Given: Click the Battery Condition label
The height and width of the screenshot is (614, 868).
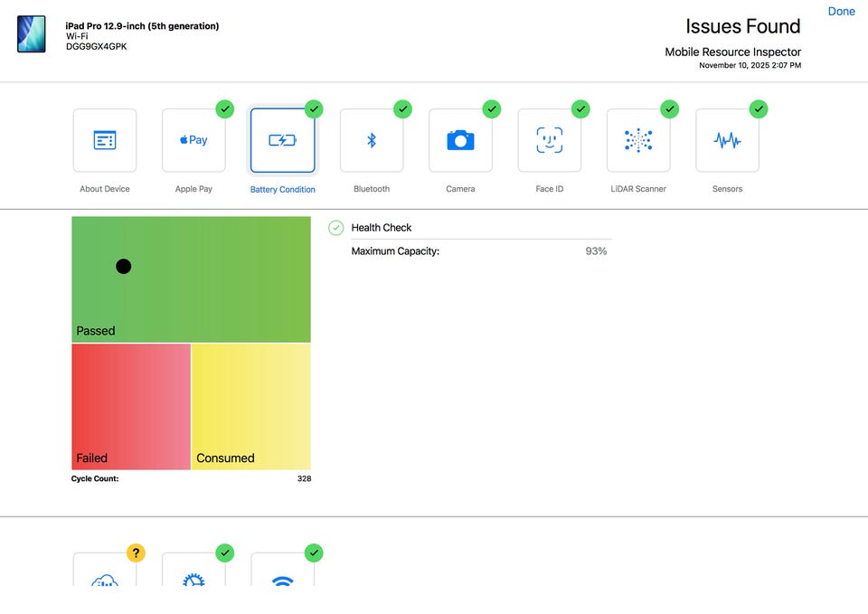Looking at the screenshot, I should tap(282, 189).
